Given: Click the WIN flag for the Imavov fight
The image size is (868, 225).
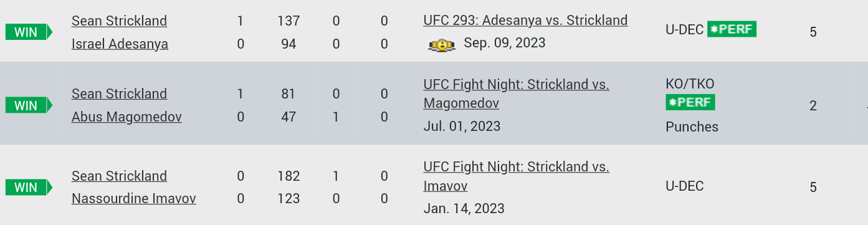Looking at the screenshot, I should click(29, 187).
